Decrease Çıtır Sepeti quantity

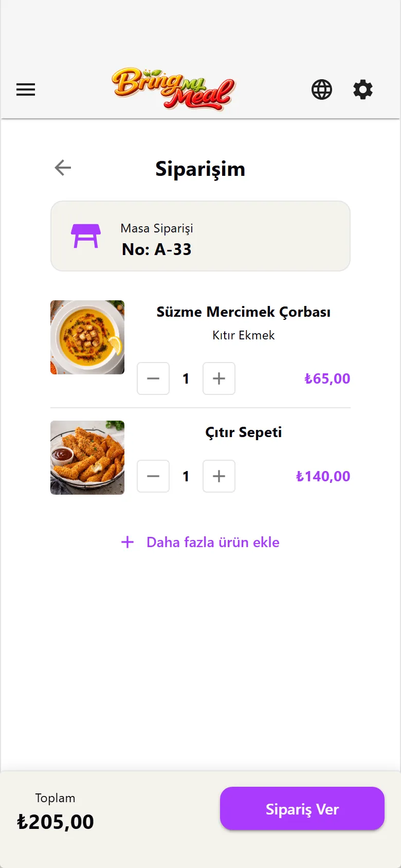(x=153, y=476)
